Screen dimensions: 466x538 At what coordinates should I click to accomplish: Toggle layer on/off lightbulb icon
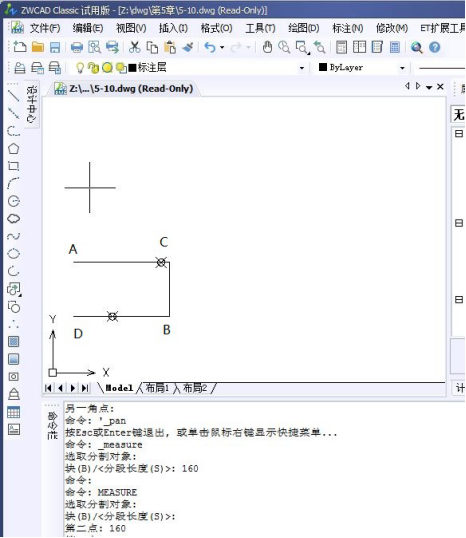click(x=80, y=68)
